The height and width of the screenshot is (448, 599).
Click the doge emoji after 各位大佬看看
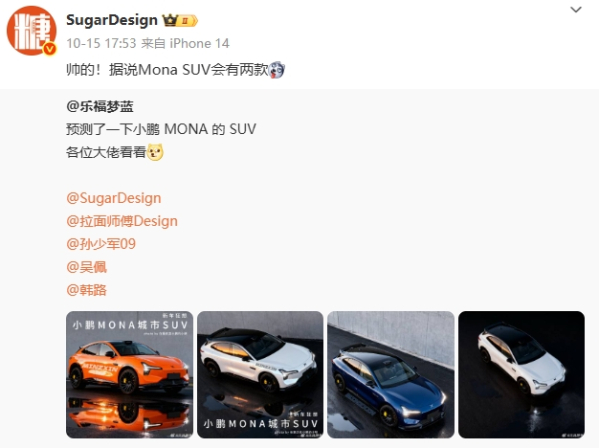[x=155, y=152]
